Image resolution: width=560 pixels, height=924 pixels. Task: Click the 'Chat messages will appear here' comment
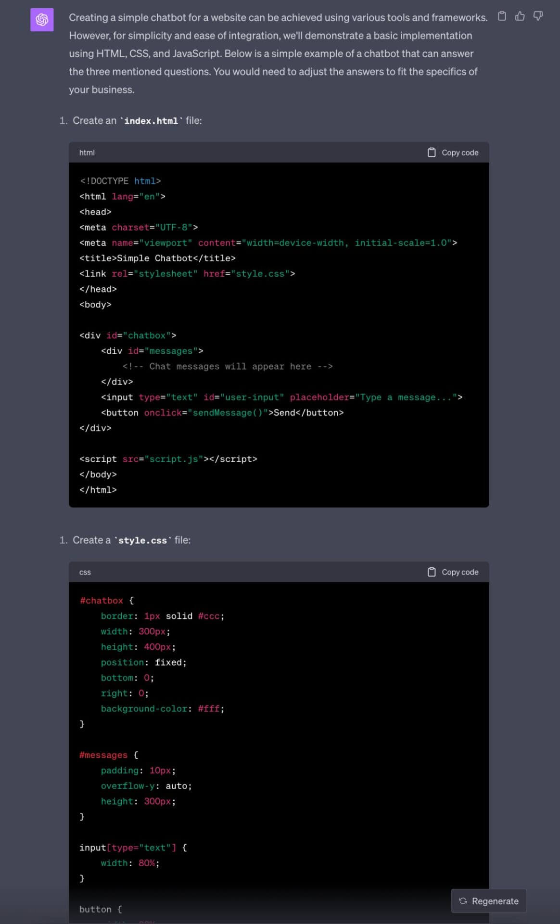tap(228, 366)
